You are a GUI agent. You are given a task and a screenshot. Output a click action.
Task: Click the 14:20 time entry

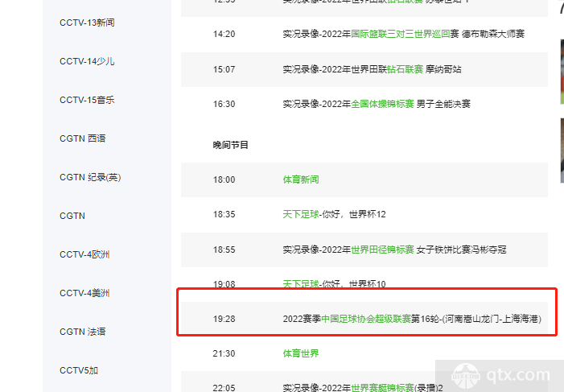click(x=224, y=34)
